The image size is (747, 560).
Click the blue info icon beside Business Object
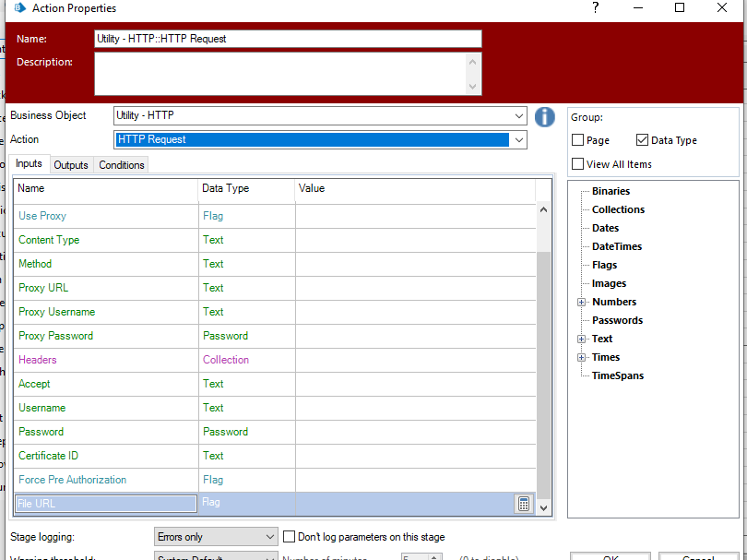545,117
